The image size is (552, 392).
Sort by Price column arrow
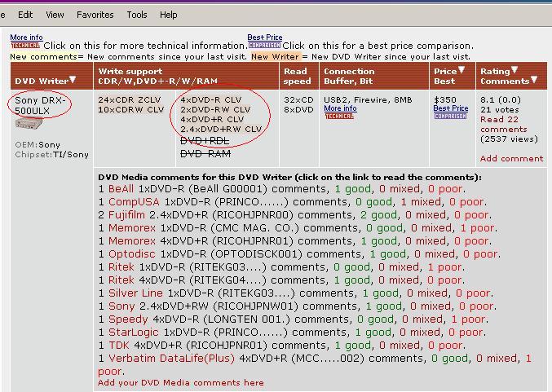[461, 70]
